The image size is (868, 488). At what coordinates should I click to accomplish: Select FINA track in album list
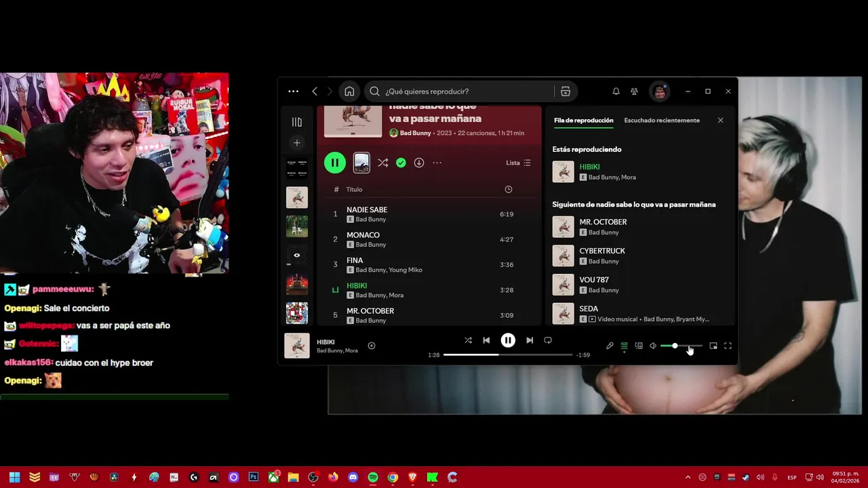click(x=428, y=264)
